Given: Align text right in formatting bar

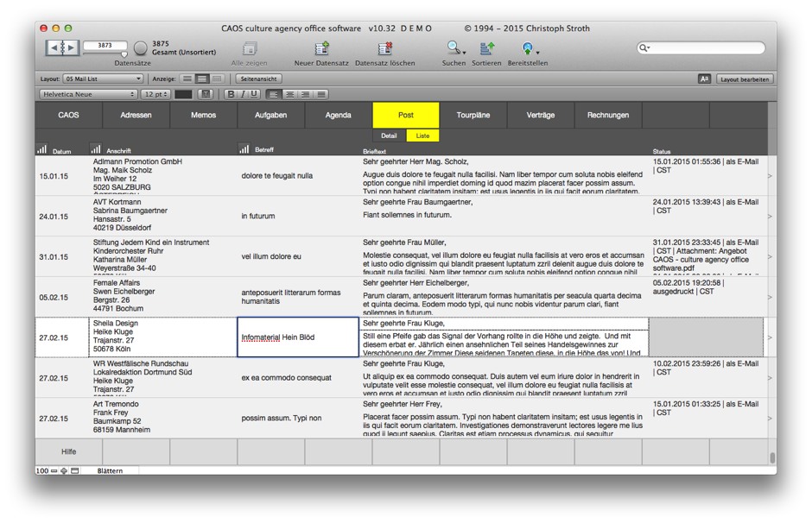Looking at the screenshot, I should pyautogui.click(x=306, y=94).
